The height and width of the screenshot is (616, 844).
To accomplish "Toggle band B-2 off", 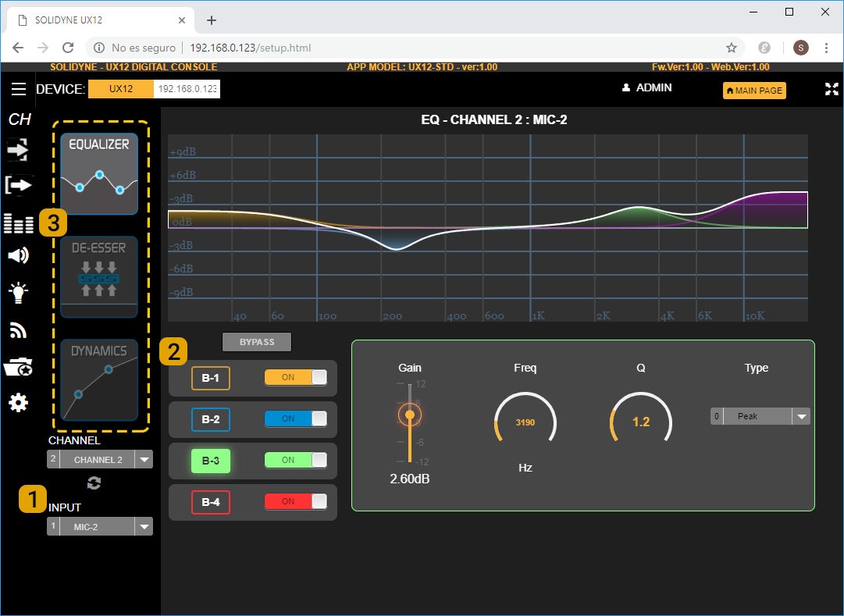I will [295, 419].
